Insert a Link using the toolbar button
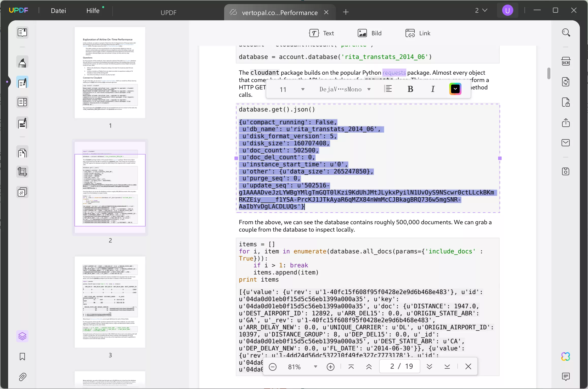Viewport: 588px width, 389px height. 418,33
